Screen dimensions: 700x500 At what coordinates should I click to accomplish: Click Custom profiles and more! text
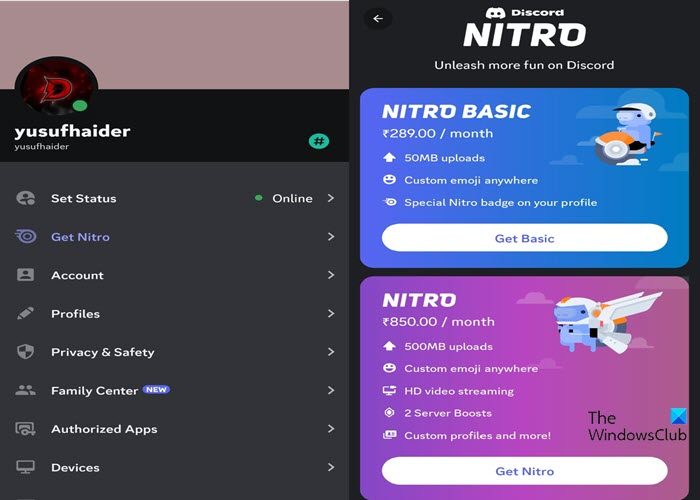477,436
